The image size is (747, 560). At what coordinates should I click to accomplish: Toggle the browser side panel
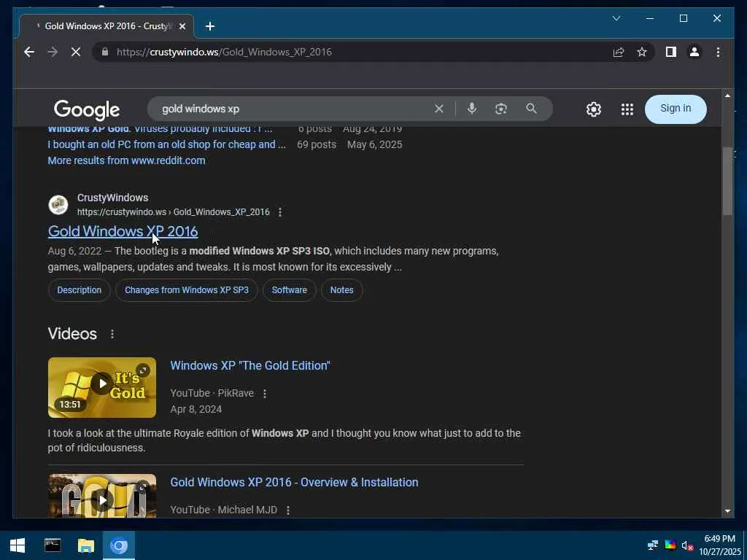click(x=671, y=52)
